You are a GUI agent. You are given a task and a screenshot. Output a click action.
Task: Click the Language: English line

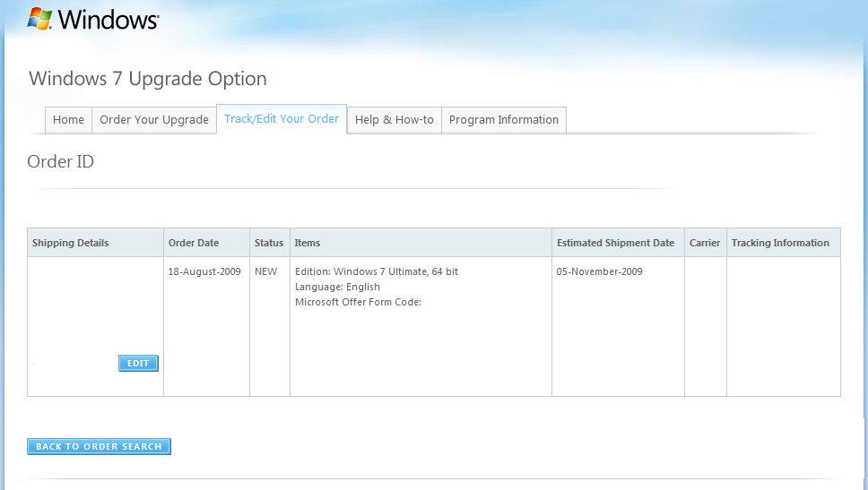click(338, 287)
